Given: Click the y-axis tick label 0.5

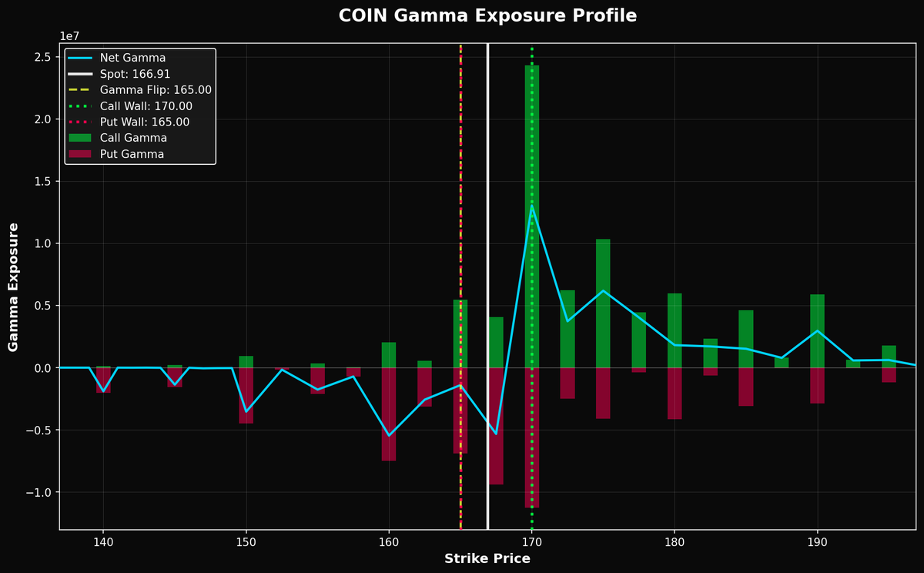Looking at the screenshot, I should 44,306.
